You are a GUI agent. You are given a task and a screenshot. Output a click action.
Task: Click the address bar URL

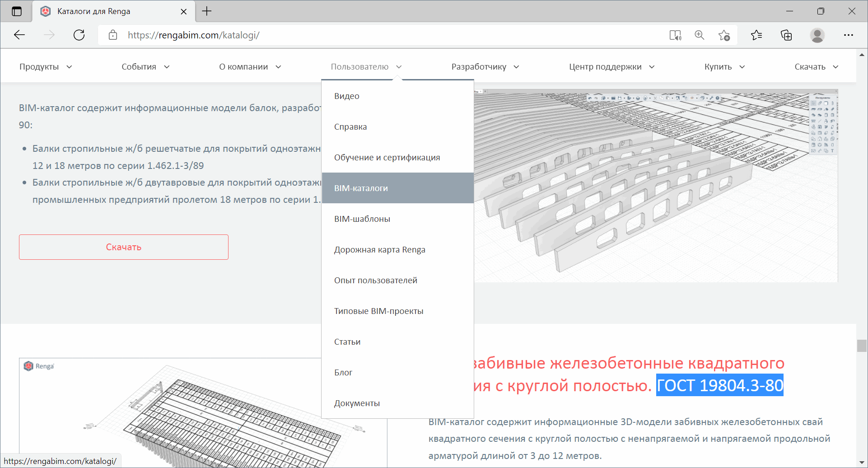pos(193,35)
